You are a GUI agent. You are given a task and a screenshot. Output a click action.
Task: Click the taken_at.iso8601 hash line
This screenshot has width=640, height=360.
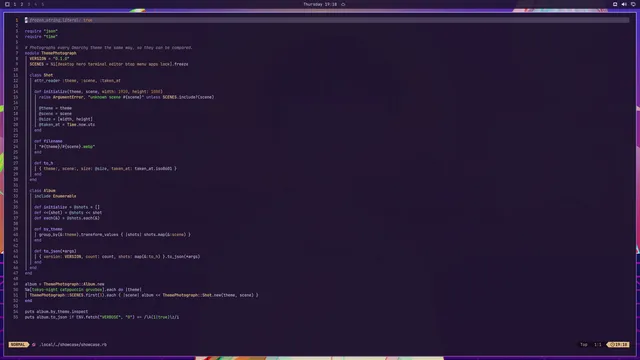[x=108, y=169]
